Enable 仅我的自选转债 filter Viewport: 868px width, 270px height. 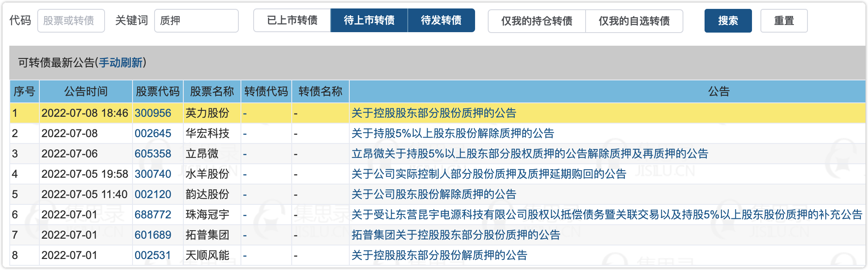click(634, 21)
